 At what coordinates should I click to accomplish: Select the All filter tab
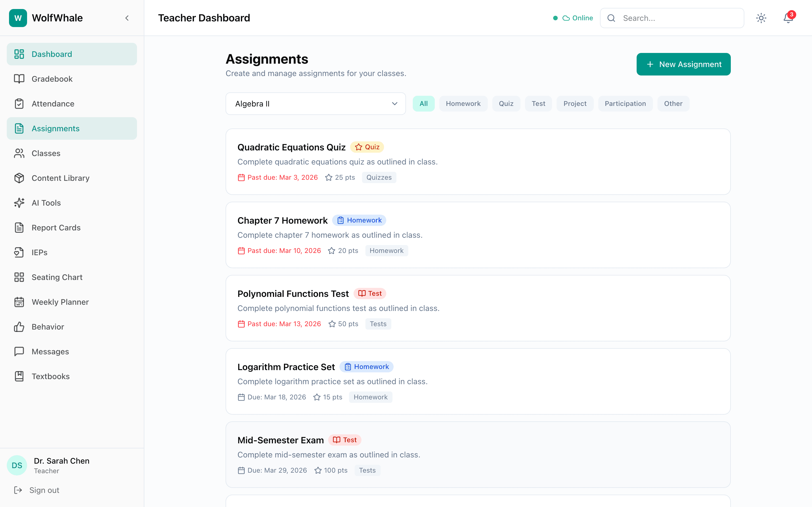coord(423,103)
